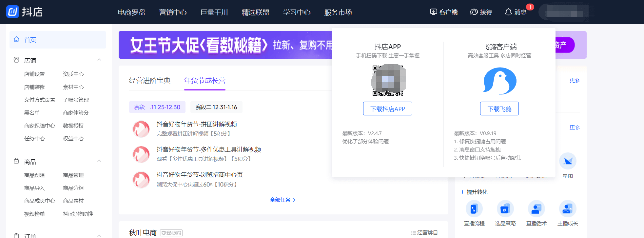The height and width of the screenshot is (238, 644).
Task: Open the 服务市场 menu
Action: [x=338, y=12]
